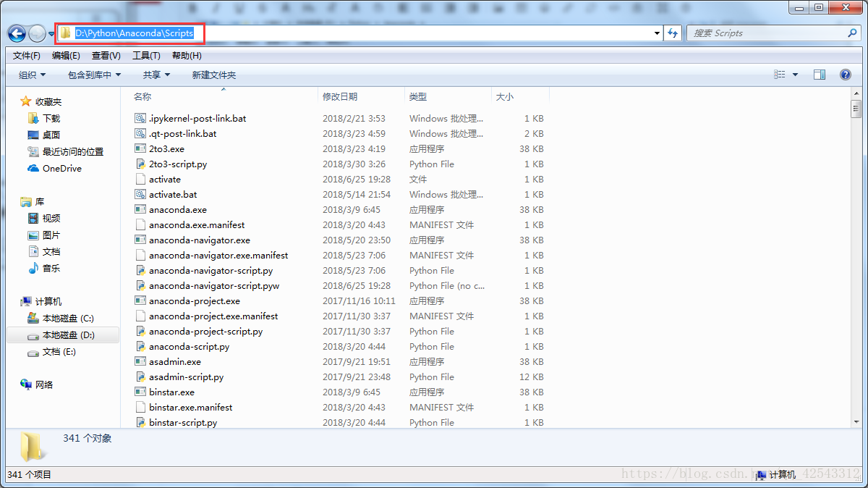Select 最近访问的位置 in navigation pane
Screen dimensions: 868x488
pyautogui.click(x=73, y=151)
